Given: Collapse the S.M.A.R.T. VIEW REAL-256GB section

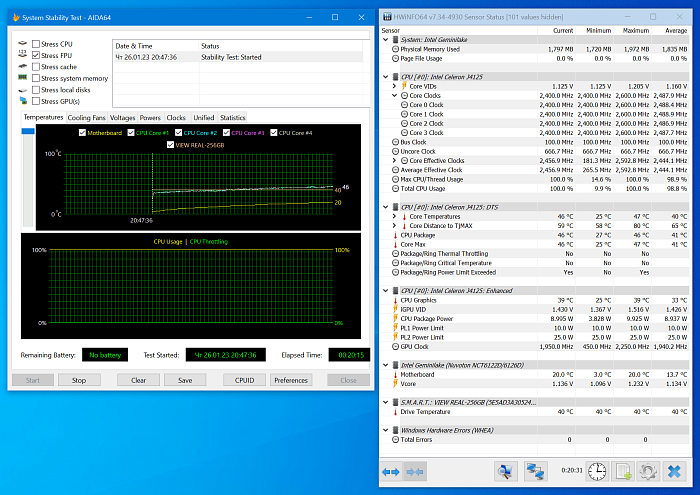Looking at the screenshot, I should (386, 402).
